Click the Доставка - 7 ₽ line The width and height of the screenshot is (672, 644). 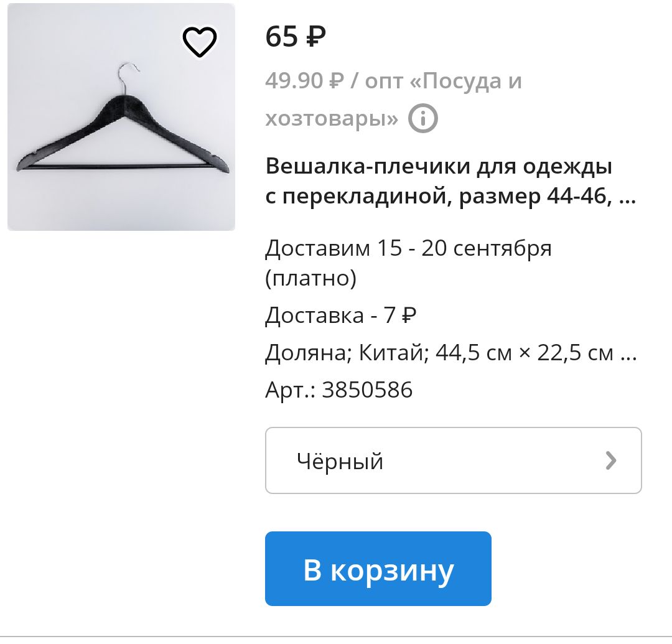[341, 315]
